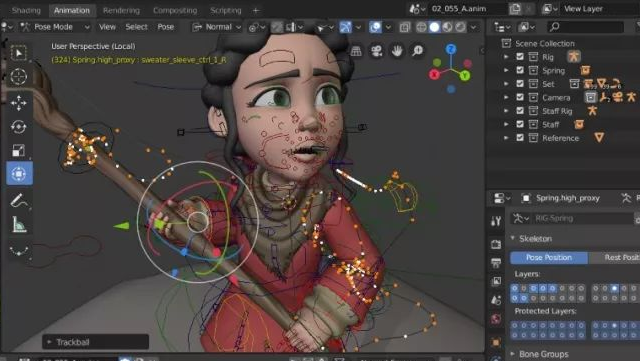The image size is (640, 361).
Task: Select the Move tool
Action: pos(18,103)
